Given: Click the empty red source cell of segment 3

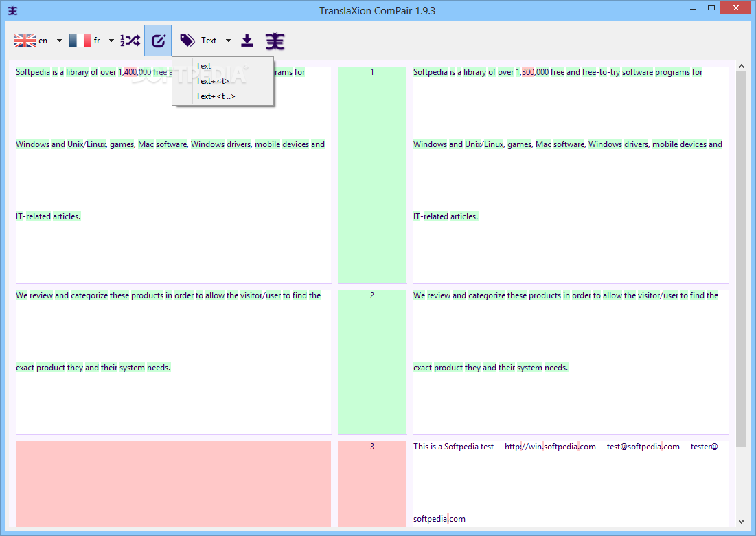Looking at the screenshot, I should 173,483.
